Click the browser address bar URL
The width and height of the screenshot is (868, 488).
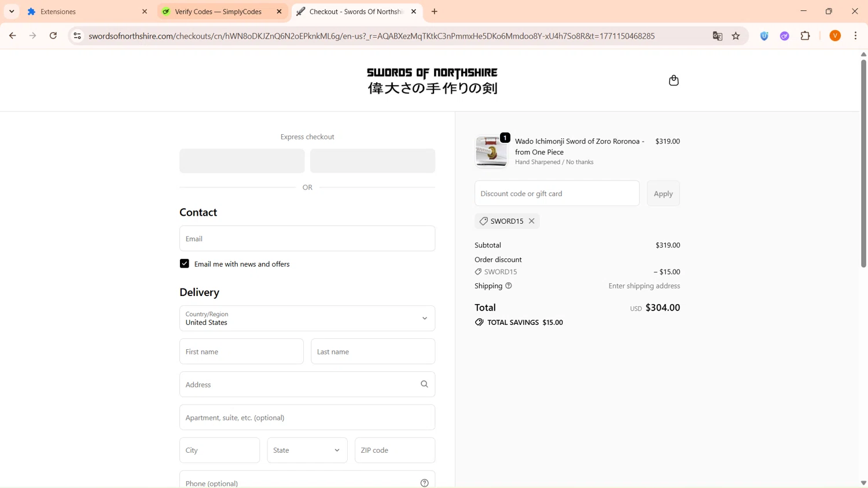coord(372,36)
